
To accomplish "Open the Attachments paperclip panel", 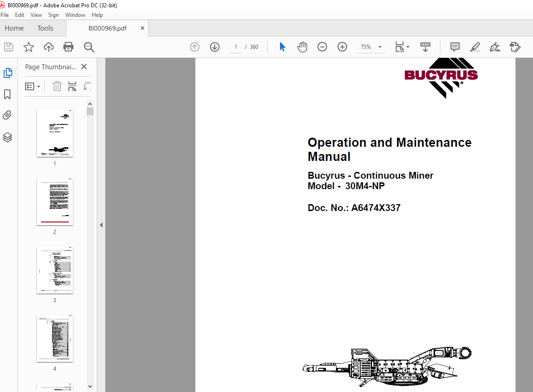I will (7, 115).
